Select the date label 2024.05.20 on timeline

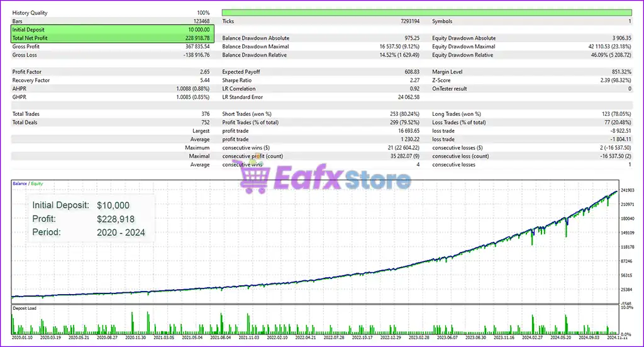(560, 338)
